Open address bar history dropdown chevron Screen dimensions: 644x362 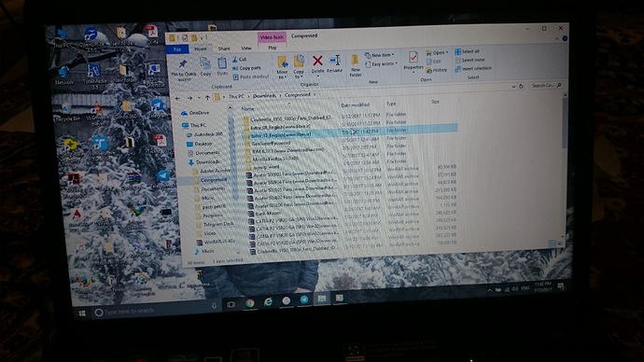click(x=513, y=87)
